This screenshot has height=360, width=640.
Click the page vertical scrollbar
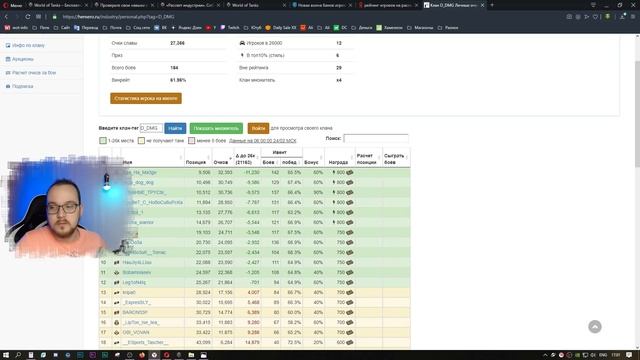point(637,114)
